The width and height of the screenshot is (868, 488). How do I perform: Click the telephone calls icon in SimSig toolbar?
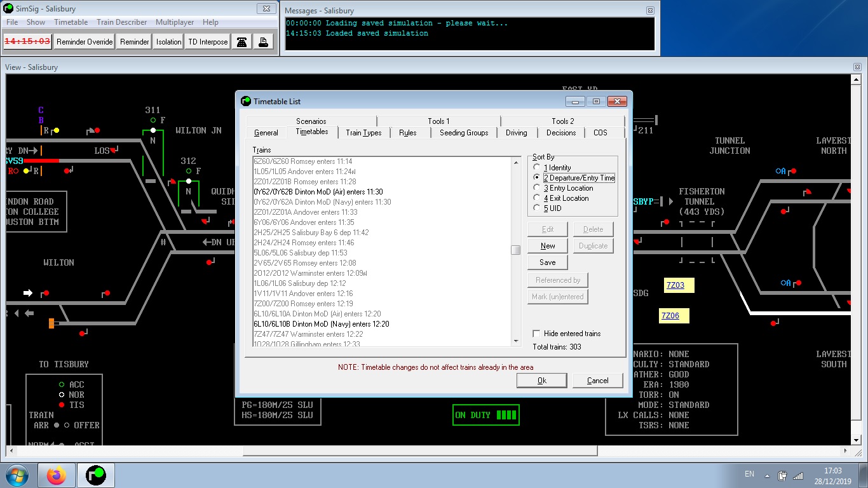[x=241, y=42]
